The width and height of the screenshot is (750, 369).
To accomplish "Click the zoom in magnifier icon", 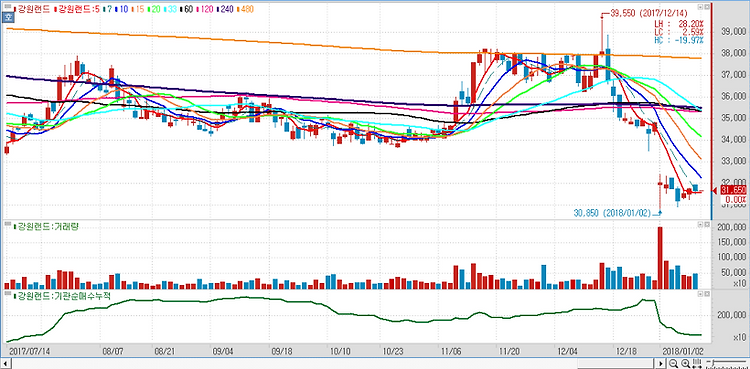I will 685,363.
